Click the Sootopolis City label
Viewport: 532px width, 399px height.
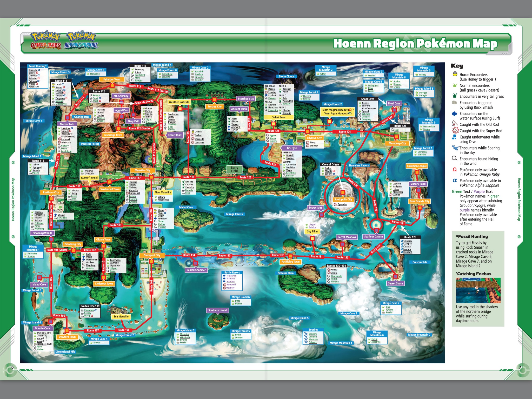(x=343, y=199)
